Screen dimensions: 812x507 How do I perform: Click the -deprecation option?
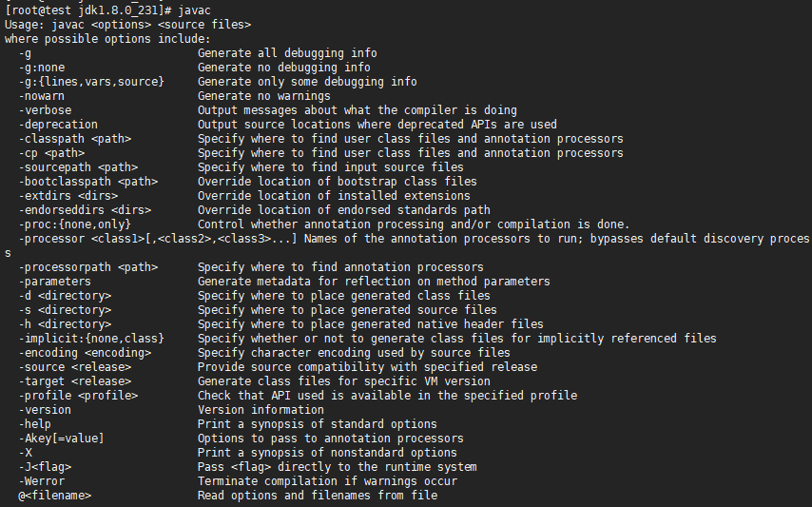[58, 125]
